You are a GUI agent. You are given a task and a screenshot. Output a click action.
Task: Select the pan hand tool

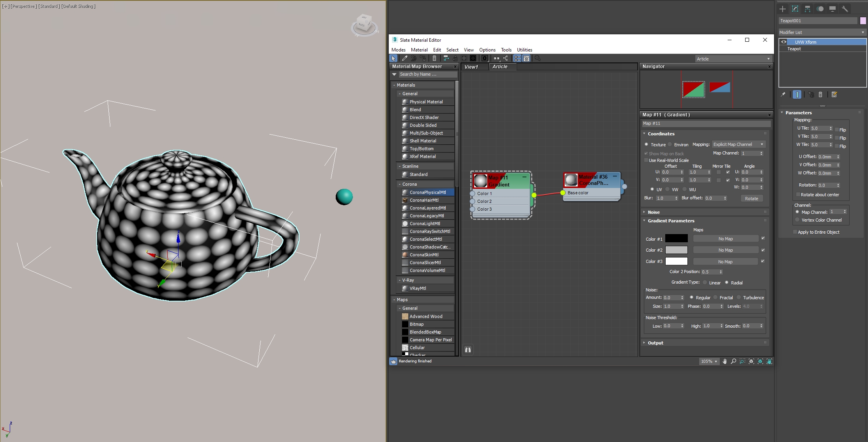(x=725, y=361)
